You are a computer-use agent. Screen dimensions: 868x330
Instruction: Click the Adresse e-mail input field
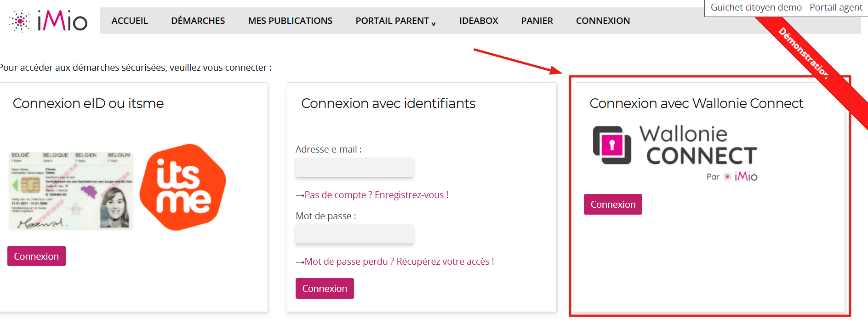click(354, 167)
